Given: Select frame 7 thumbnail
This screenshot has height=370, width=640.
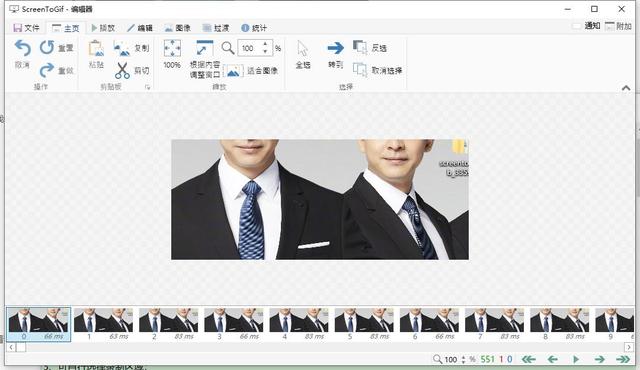Looking at the screenshot, I should point(495,324).
